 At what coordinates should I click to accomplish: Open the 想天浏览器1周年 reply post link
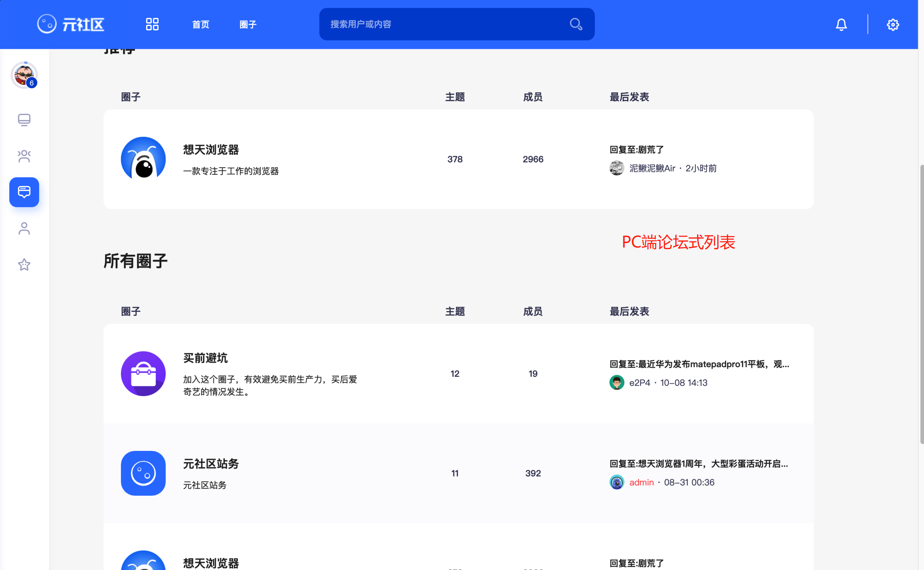coord(699,464)
